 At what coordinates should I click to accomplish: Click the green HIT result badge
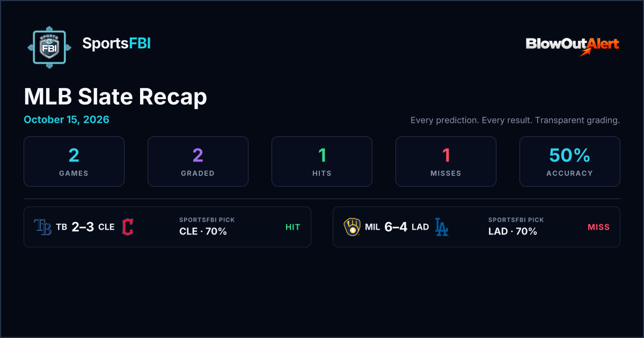coord(292,227)
